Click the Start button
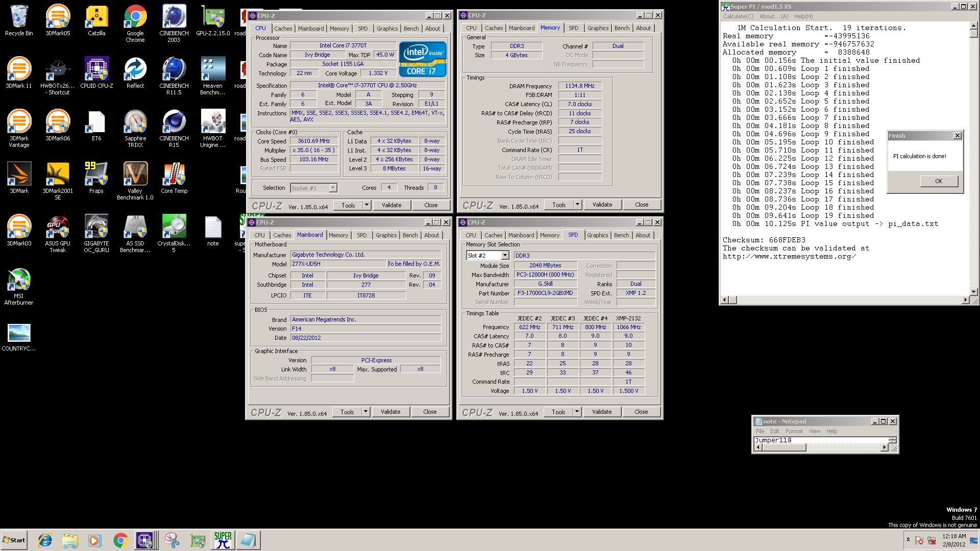This screenshot has height=551, width=980. [x=14, y=540]
